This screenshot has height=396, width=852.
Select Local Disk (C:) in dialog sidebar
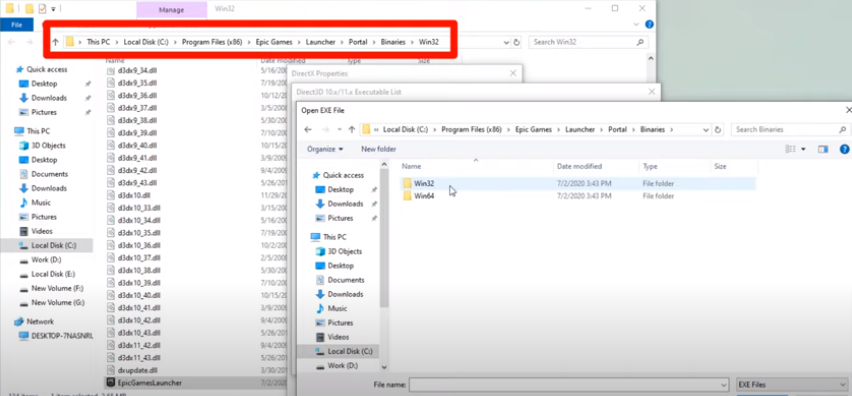[350, 351]
